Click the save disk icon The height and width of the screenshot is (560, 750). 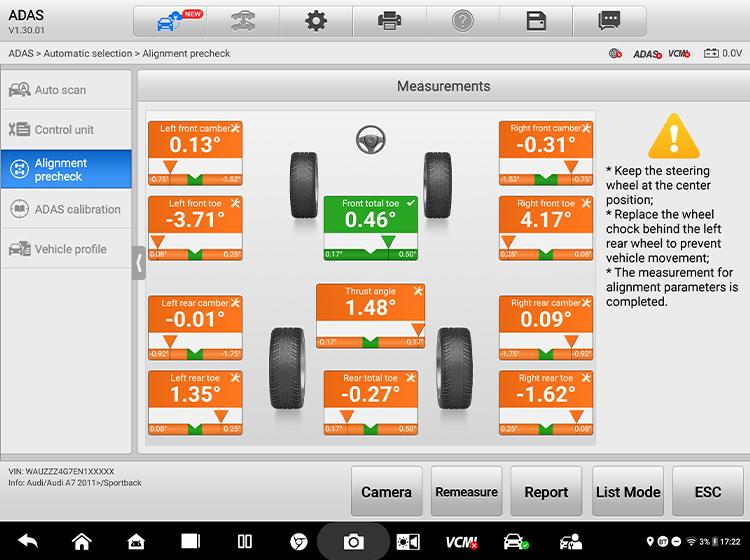pyautogui.click(x=536, y=21)
